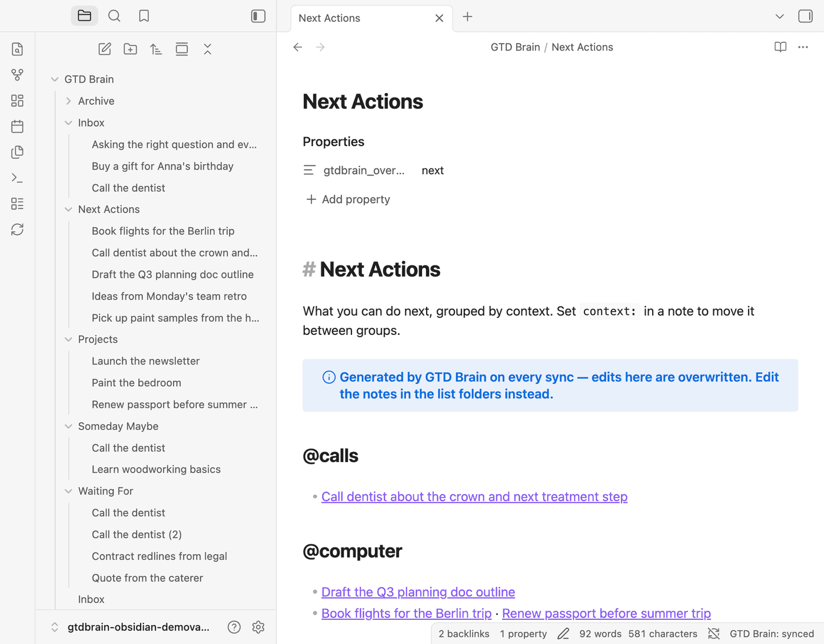Click the properties list icon beside gtdbrain_over
The image size is (824, 644).
tap(310, 171)
